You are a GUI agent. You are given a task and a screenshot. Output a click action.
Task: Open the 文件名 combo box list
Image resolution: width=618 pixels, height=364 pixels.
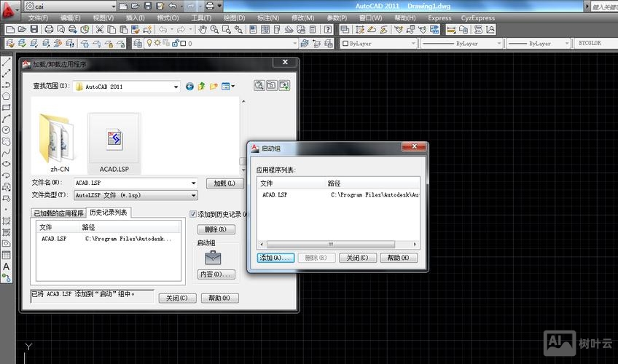pyautogui.click(x=193, y=183)
